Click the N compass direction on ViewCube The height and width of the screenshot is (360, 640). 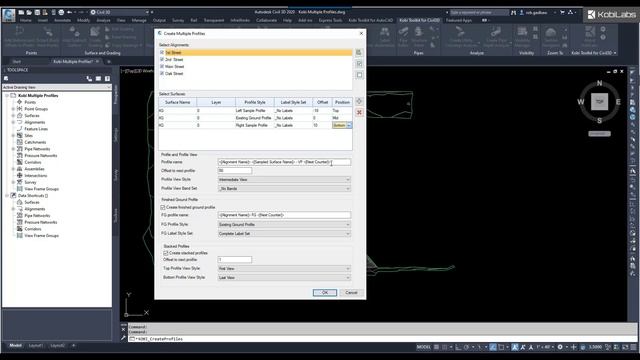(599, 83)
